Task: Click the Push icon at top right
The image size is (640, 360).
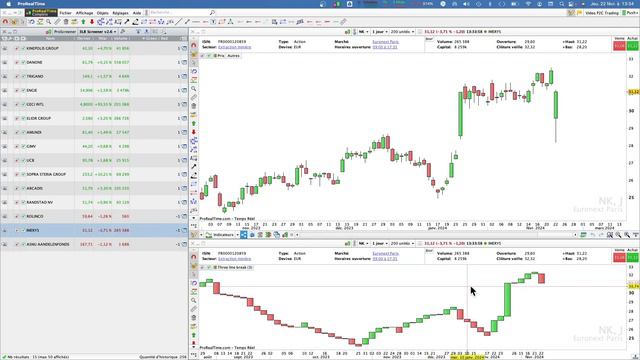Action: click(630, 13)
